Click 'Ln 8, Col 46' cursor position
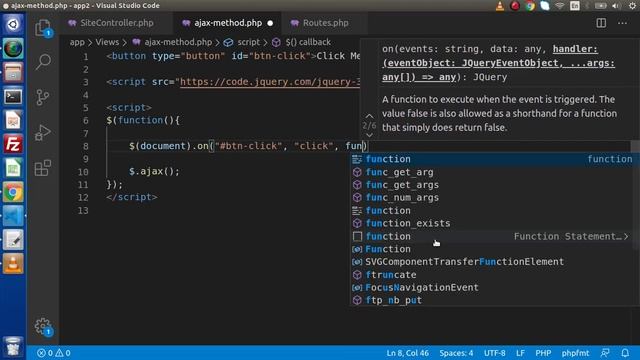 407,353
